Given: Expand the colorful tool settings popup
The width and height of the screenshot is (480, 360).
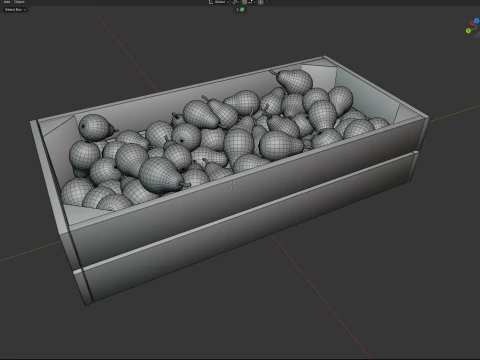Looking at the screenshot, I should (240, 10).
